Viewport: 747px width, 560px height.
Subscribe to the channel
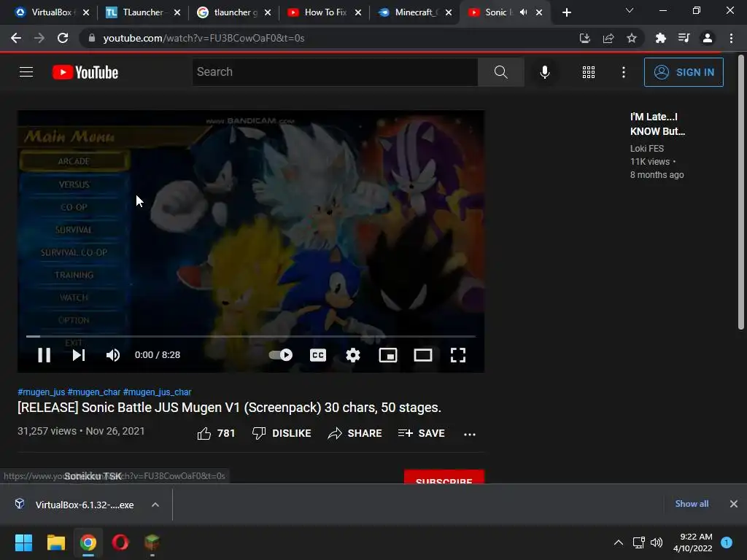(x=444, y=477)
